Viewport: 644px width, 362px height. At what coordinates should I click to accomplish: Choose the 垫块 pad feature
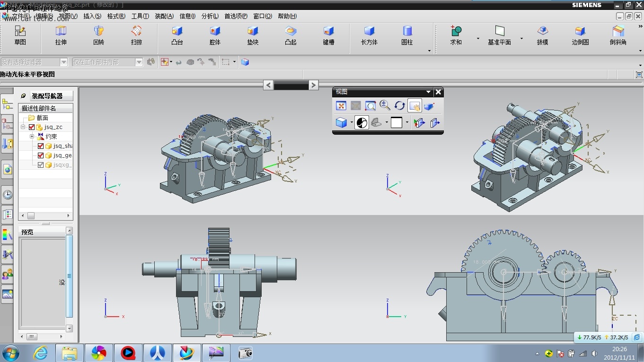coord(253,36)
